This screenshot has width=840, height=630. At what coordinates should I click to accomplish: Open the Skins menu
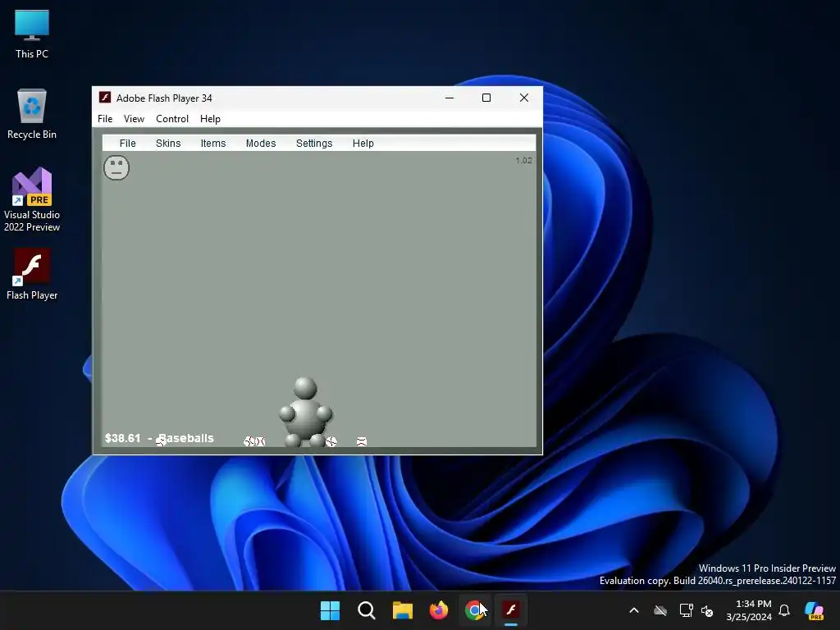tap(168, 143)
